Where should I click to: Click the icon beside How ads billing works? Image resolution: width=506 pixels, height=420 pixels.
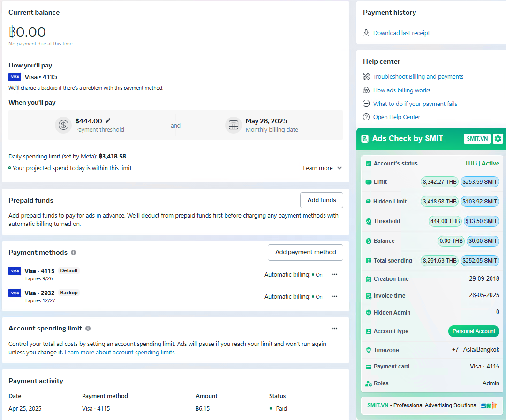pyautogui.click(x=366, y=90)
